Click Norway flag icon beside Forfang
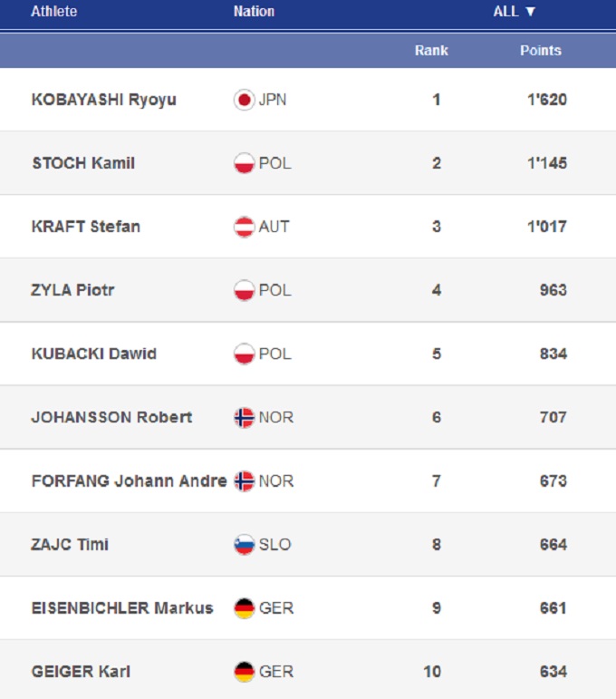Screen dimensions: 616x699 244,481
